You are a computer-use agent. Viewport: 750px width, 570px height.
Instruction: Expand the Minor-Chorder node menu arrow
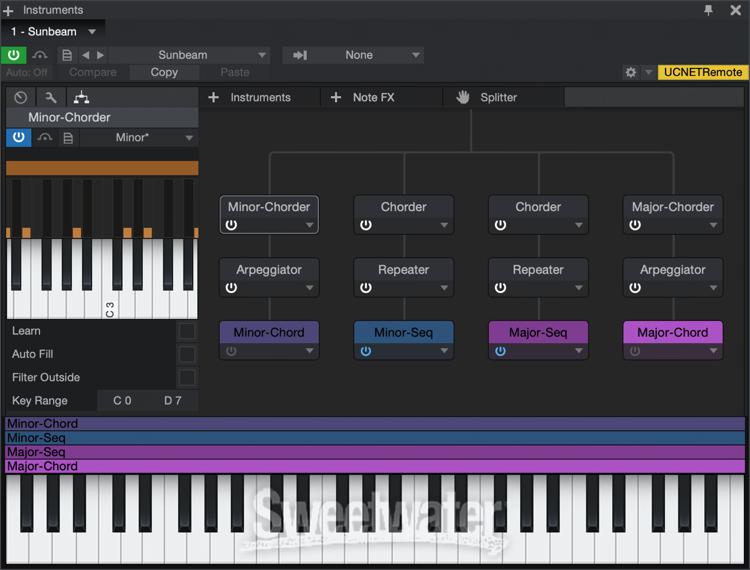coord(309,225)
